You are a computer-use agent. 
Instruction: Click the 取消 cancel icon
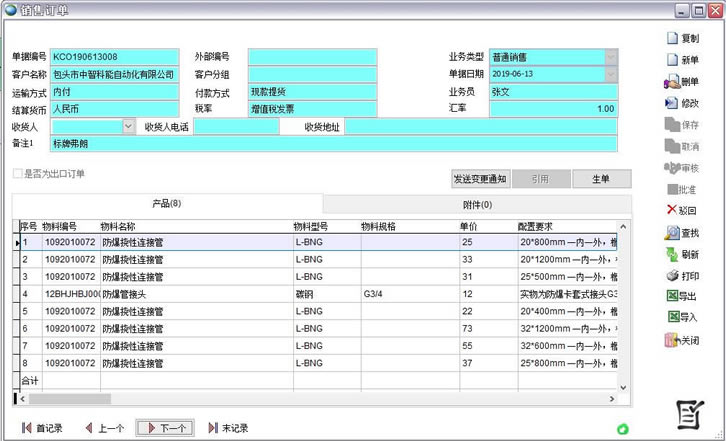click(x=672, y=146)
